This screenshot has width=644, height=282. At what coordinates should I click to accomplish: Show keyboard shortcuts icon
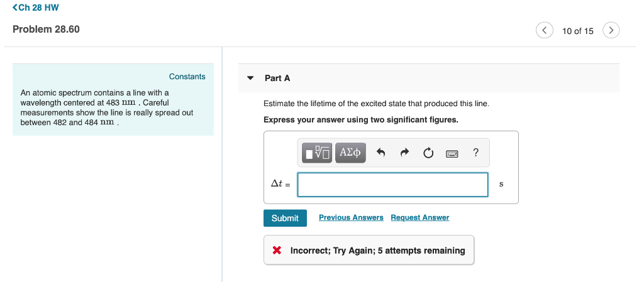tap(452, 154)
